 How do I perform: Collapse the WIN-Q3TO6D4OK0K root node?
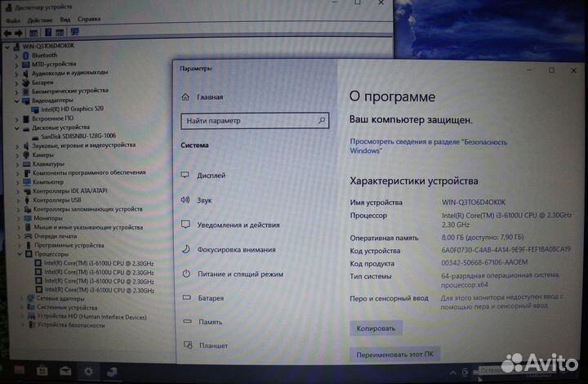coord(7,47)
